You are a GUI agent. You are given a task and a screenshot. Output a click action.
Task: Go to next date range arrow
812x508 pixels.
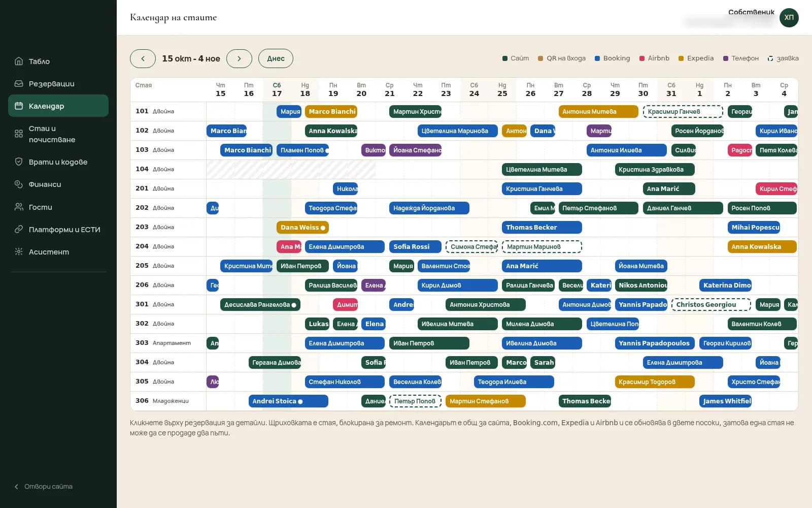tap(239, 58)
